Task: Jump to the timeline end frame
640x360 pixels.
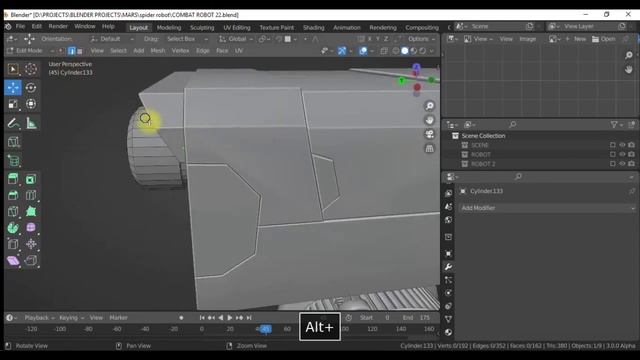Action: coord(249,318)
